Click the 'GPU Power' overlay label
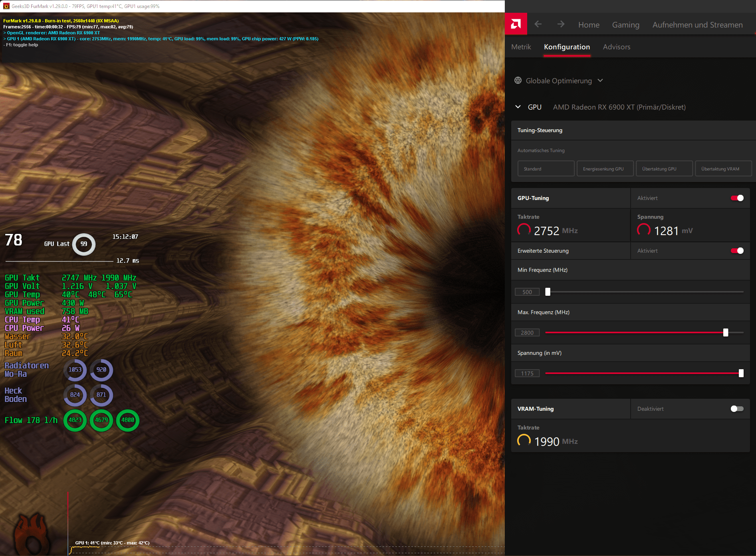The height and width of the screenshot is (556, 756). pos(24,303)
